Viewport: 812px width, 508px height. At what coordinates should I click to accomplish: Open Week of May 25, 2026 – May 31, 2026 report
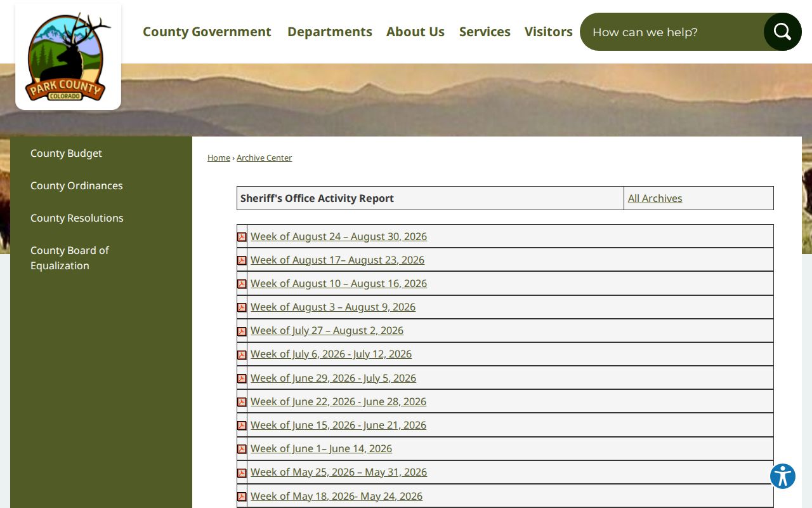tap(339, 472)
